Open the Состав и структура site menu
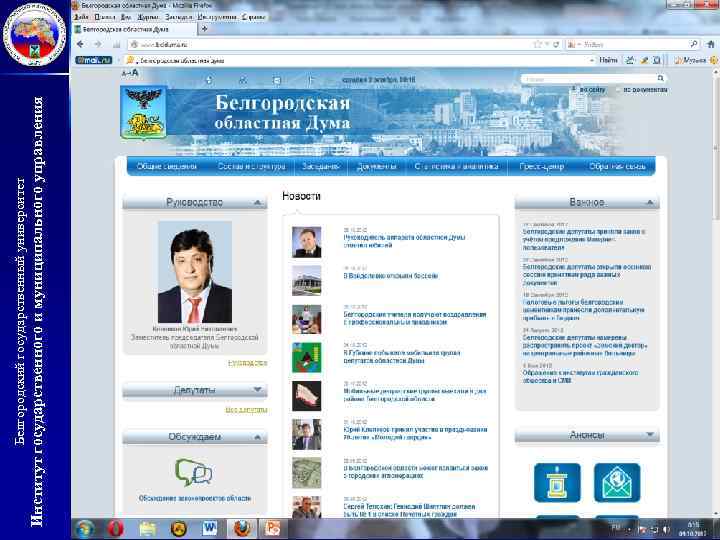The image size is (720, 540). [251, 166]
